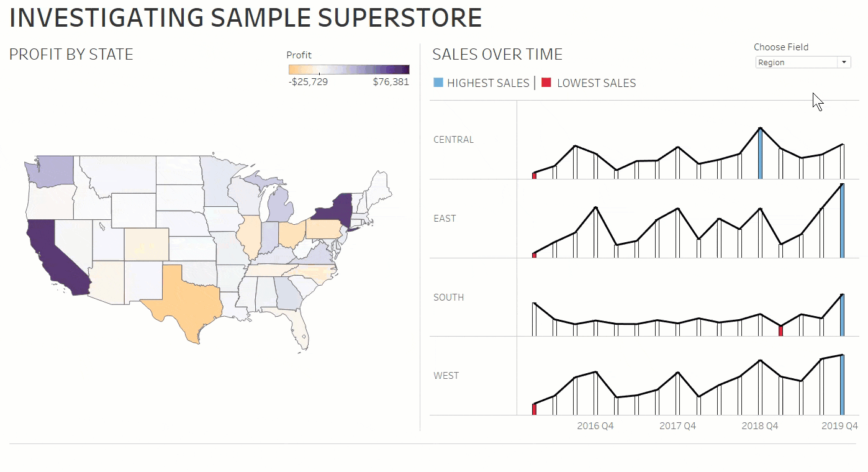Click the blue HIGHEST SALES legend swatch
Viewport: 868px width, 472px height.
(x=438, y=83)
